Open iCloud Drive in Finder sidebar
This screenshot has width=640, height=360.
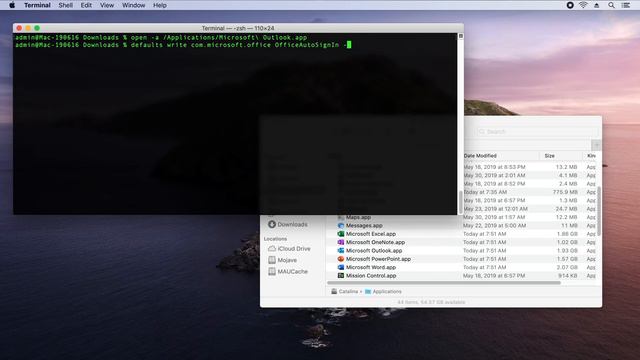[x=289, y=249]
